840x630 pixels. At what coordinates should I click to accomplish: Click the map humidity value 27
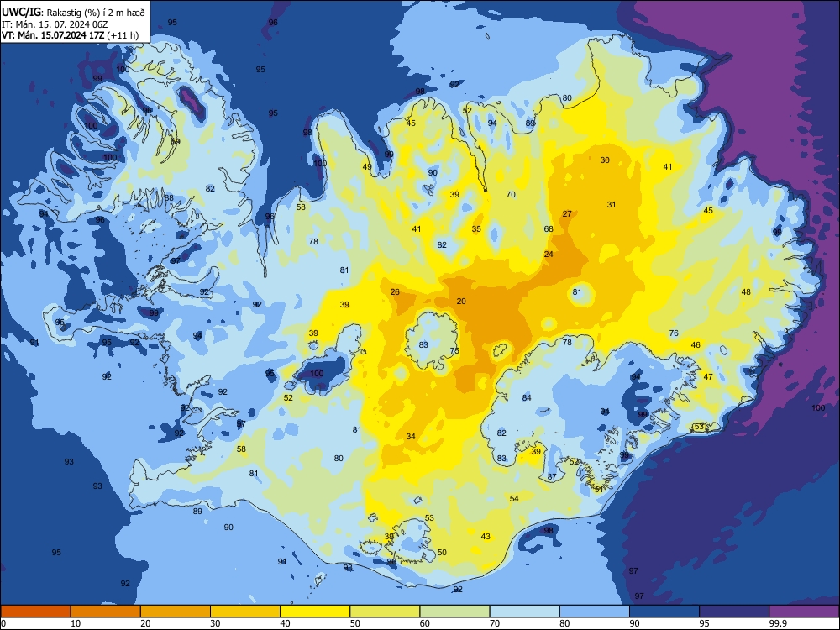coord(567,213)
